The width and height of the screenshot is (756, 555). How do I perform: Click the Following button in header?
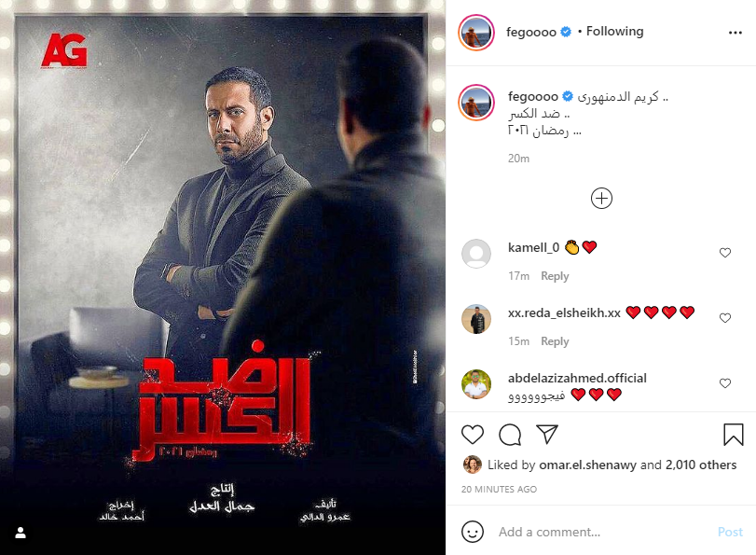[614, 32]
